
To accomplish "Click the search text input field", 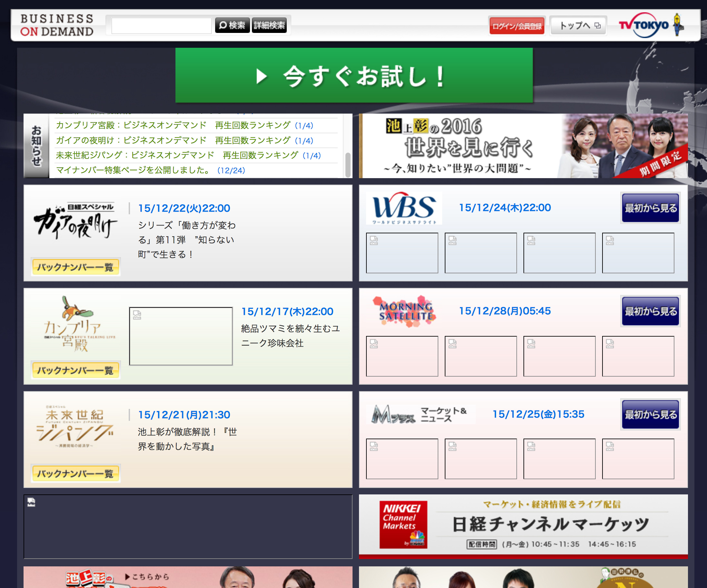I will pyautogui.click(x=161, y=25).
